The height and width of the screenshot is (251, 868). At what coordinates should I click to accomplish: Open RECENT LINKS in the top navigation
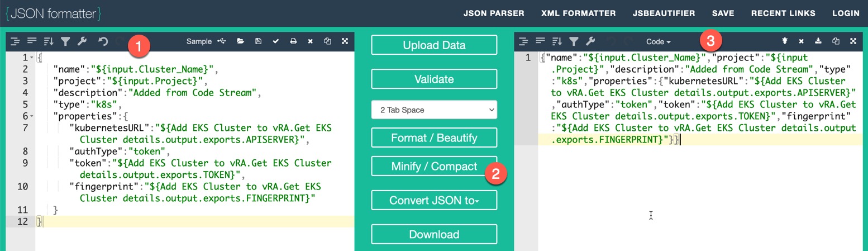(x=783, y=13)
